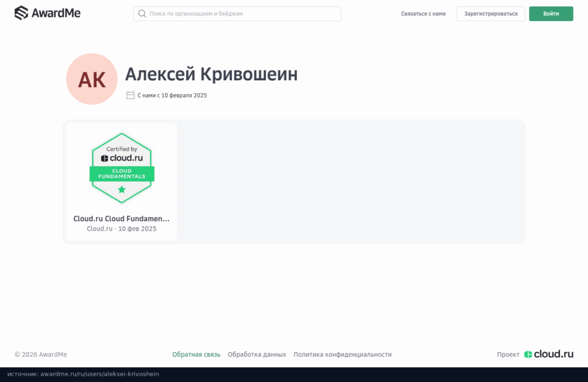Open the Обратная связь footer link

click(196, 354)
